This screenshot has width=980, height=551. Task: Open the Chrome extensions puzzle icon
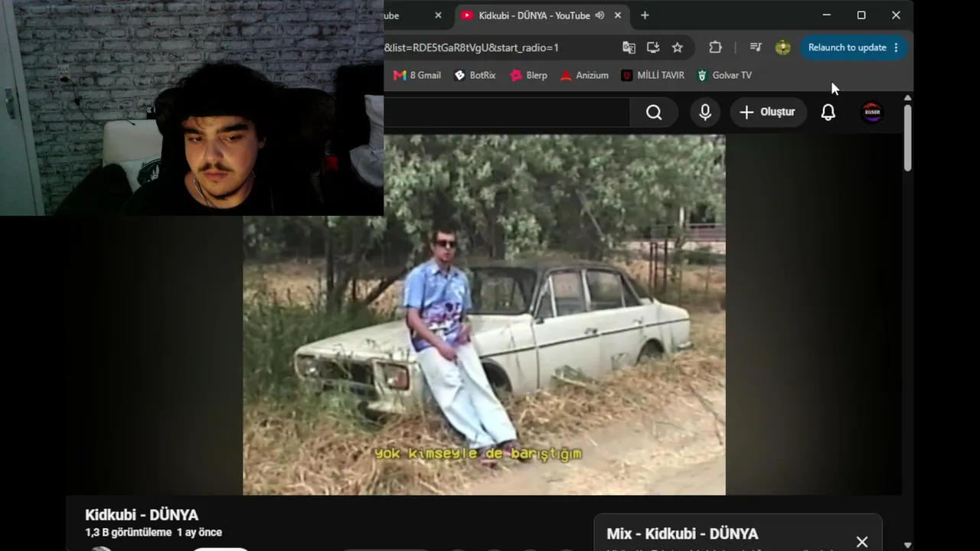click(715, 47)
